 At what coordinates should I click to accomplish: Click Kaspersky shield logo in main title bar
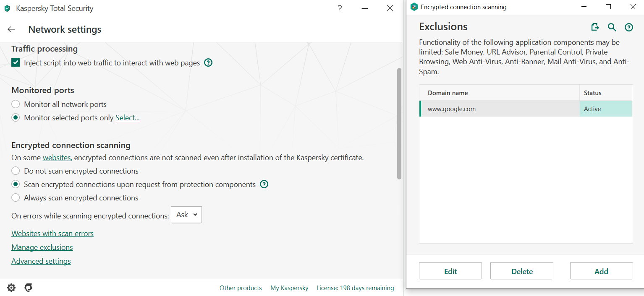[7, 8]
